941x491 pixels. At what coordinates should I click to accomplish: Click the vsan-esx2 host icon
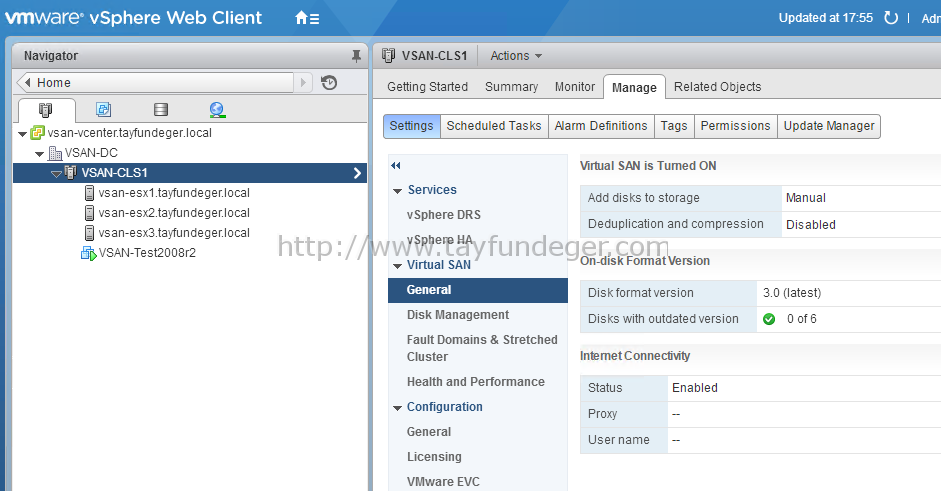click(89, 212)
